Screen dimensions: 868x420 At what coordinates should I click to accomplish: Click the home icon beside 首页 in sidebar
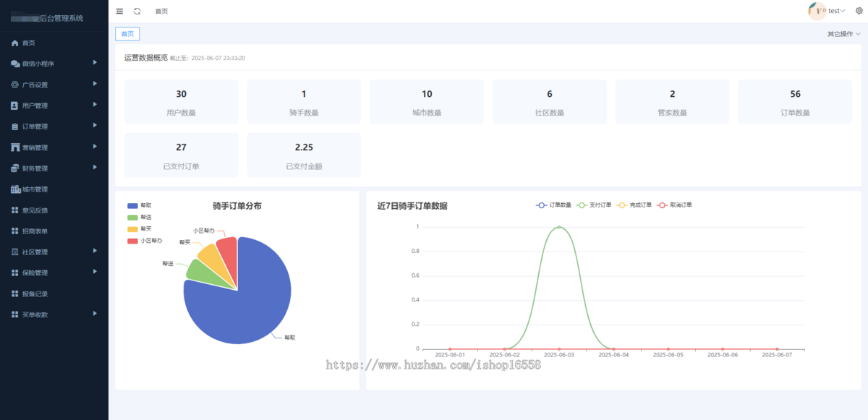point(15,43)
